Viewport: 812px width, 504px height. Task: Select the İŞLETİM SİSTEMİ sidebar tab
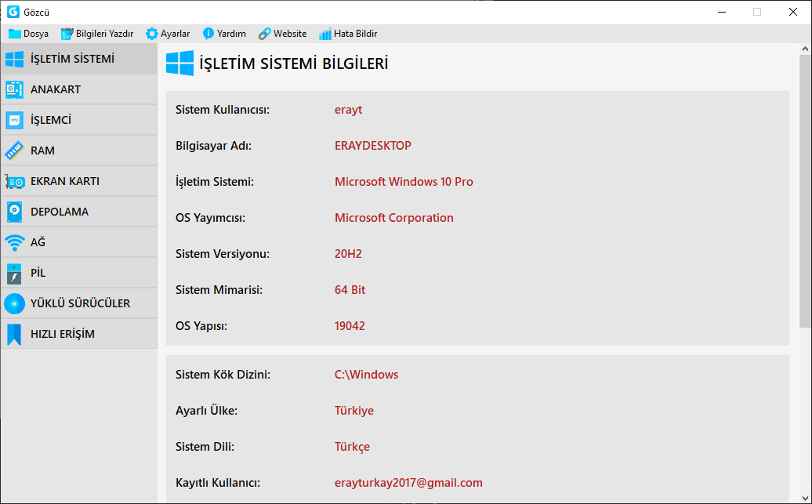pos(78,59)
